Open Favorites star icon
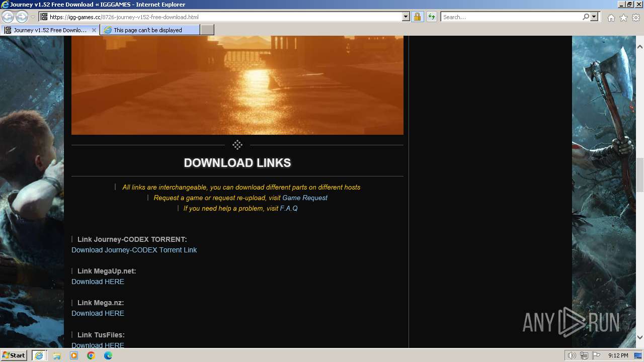The width and height of the screenshot is (644, 362). (623, 18)
